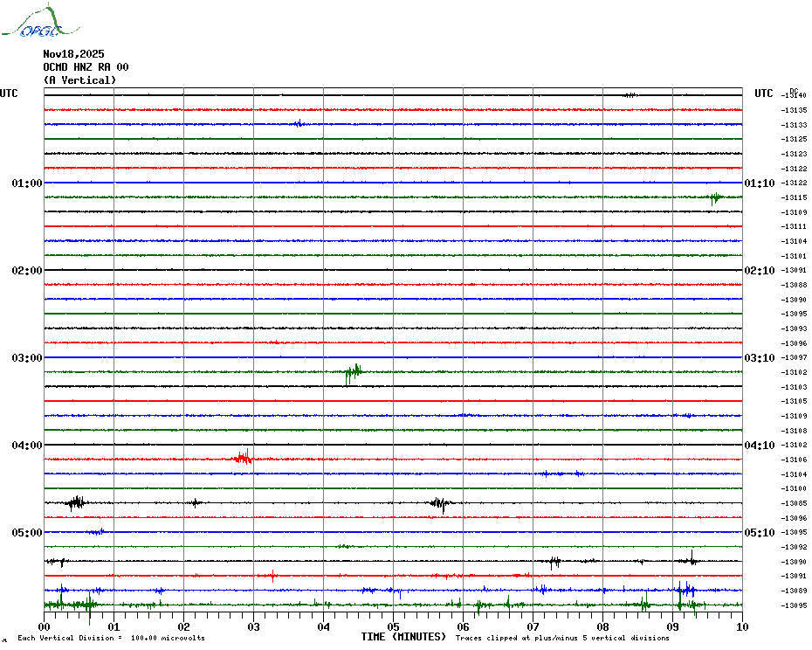Click the red seismic event on 04:00 trace
The width and height of the screenshot is (812, 650).
244,457
